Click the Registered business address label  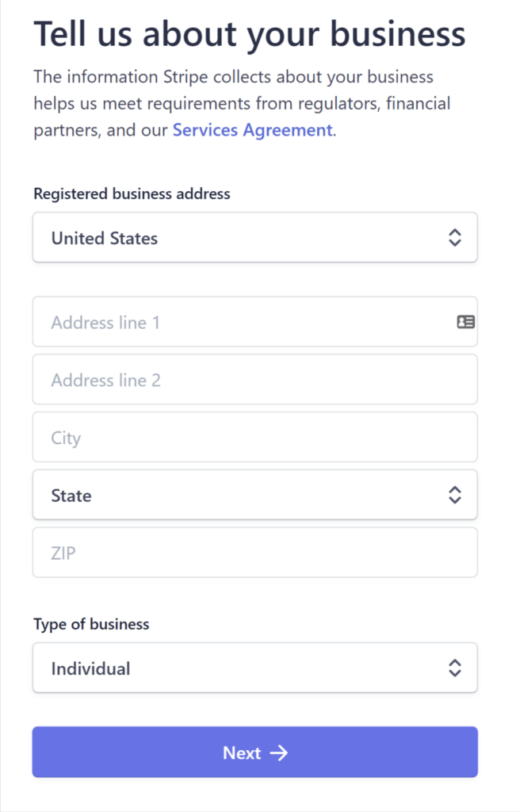coord(132,193)
